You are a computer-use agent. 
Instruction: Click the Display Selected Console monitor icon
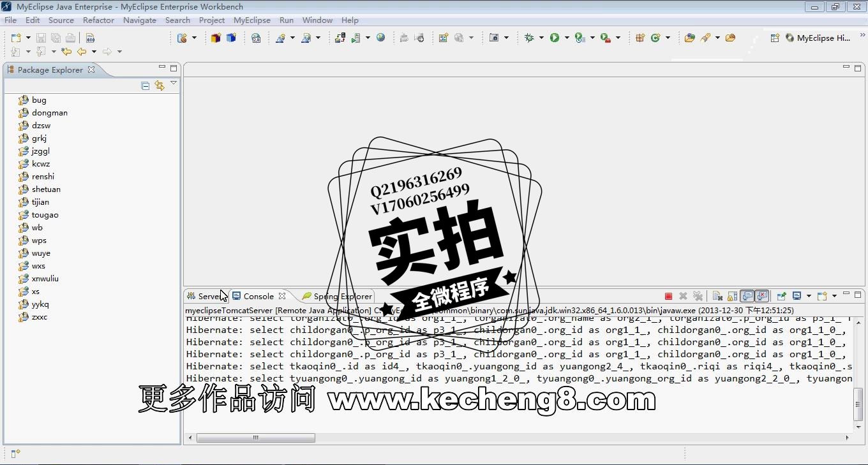[797, 296]
